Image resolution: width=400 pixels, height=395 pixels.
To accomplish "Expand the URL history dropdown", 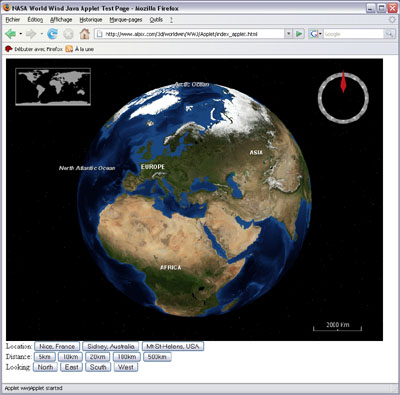I will coord(288,34).
